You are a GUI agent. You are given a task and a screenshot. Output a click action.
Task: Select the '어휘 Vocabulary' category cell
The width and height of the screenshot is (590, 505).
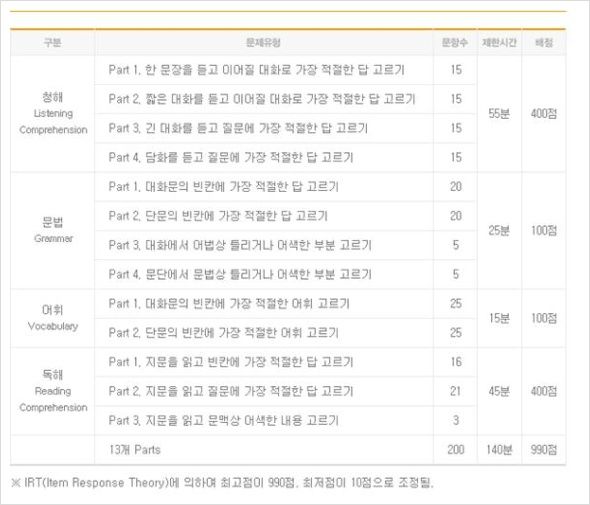(x=53, y=318)
